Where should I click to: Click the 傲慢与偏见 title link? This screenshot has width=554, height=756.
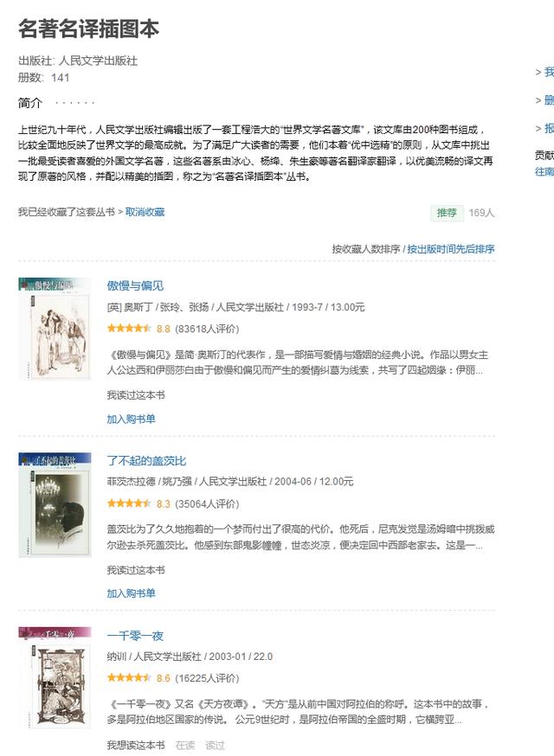pyautogui.click(x=135, y=285)
